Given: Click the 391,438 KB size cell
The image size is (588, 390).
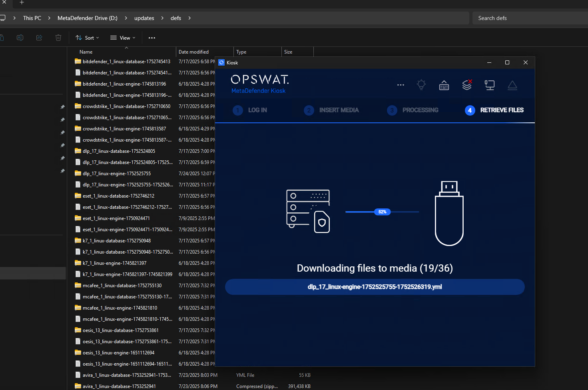Looking at the screenshot, I should coord(299,386).
